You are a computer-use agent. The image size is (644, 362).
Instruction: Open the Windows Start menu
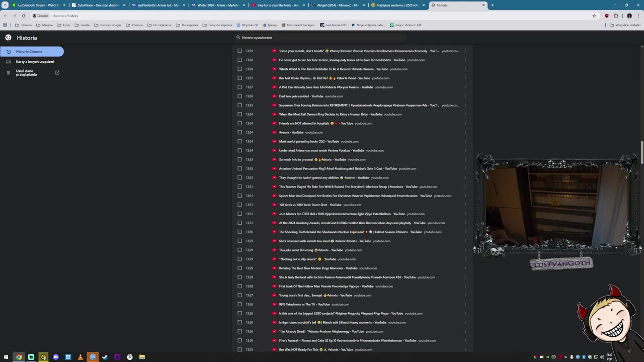tap(6, 357)
